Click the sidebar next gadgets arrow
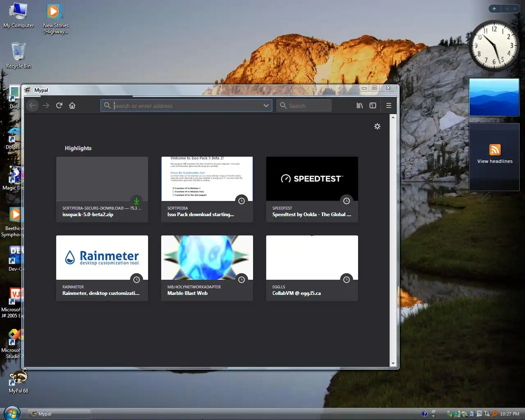The image size is (525, 420). (515, 9)
